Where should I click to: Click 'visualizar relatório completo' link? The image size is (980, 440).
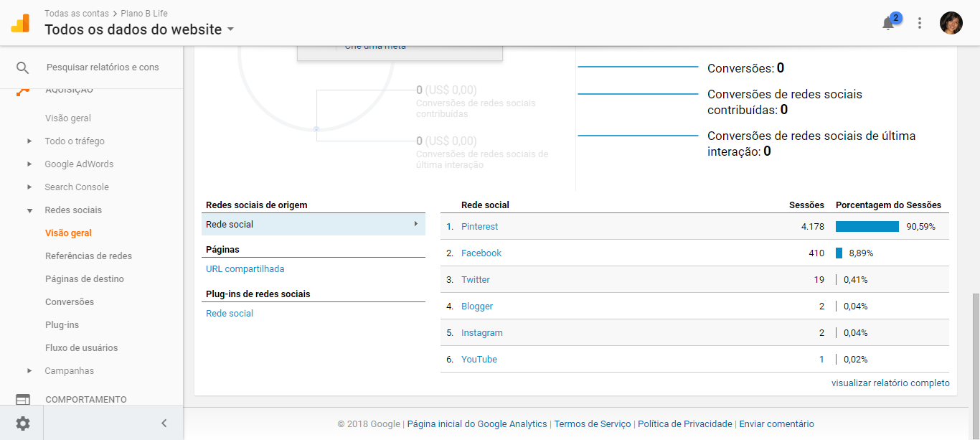tap(890, 383)
